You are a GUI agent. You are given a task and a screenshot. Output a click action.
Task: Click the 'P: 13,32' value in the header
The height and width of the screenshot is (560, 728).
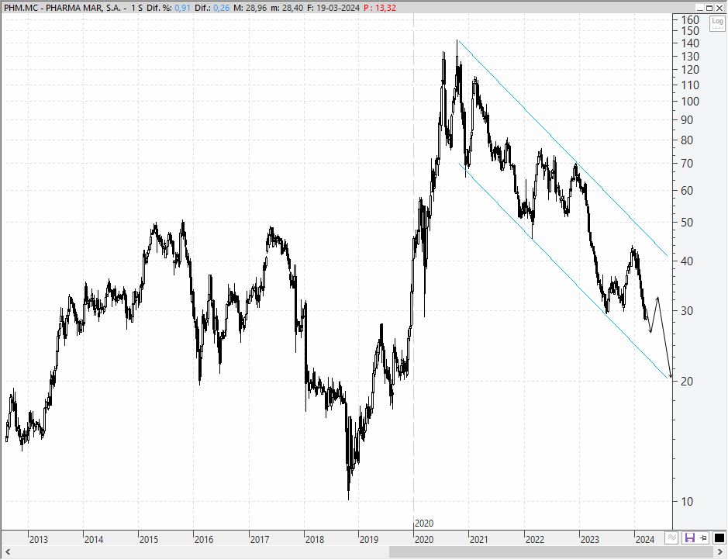click(x=380, y=8)
